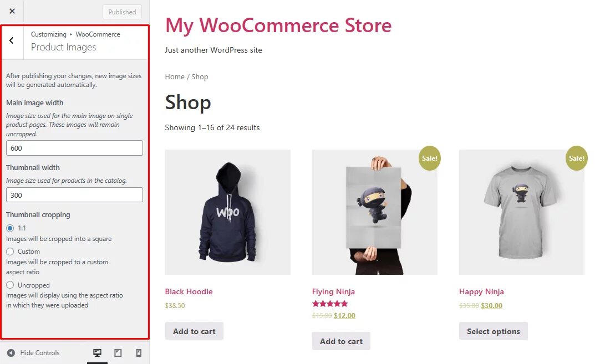Click the Thumbnail width value 300
The image size is (595, 364).
pyautogui.click(x=74, y=194)
